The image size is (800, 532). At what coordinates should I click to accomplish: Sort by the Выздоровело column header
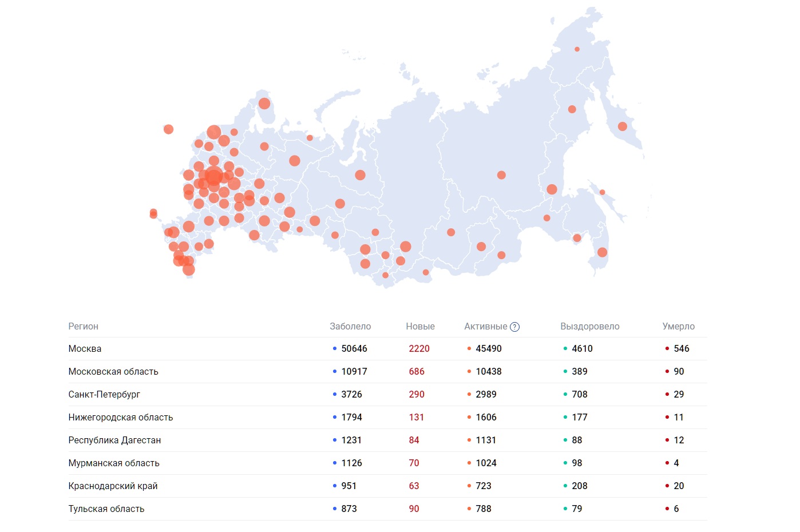[590, 327]
